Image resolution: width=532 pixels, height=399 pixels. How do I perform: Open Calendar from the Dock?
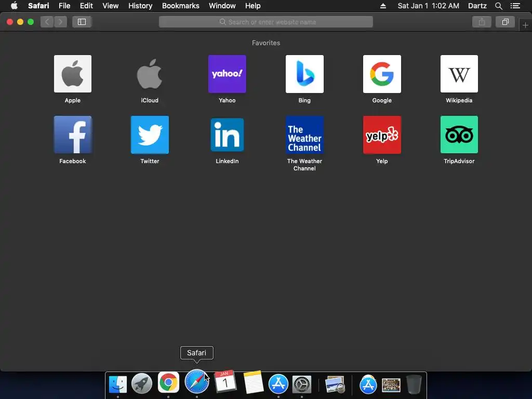225,382
